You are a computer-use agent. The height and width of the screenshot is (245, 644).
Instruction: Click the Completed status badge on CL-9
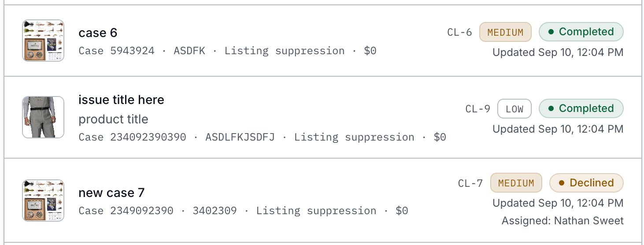pos(581,109)
